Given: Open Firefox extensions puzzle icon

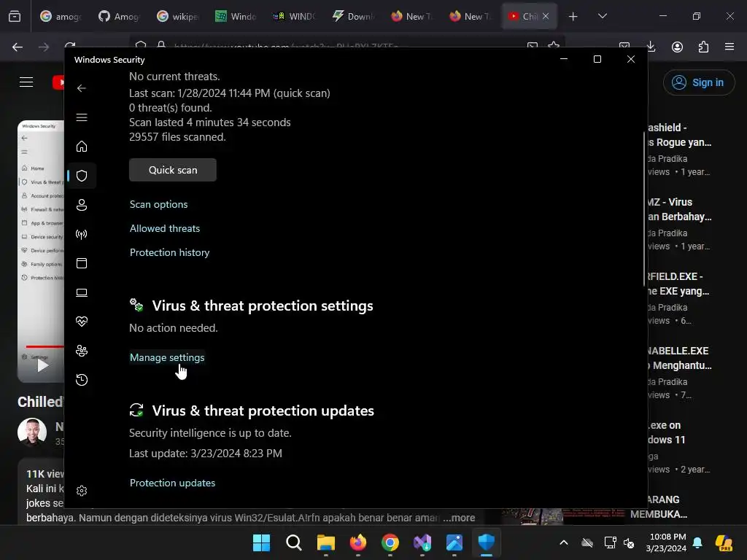Looking at the screenshot, I should (x=703, y=47).
